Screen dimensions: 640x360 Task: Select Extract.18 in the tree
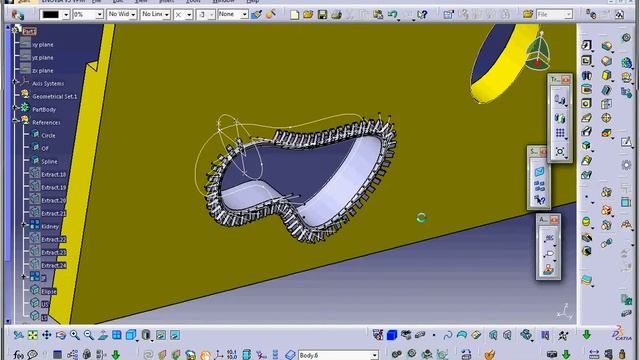[x=53, y=175]
